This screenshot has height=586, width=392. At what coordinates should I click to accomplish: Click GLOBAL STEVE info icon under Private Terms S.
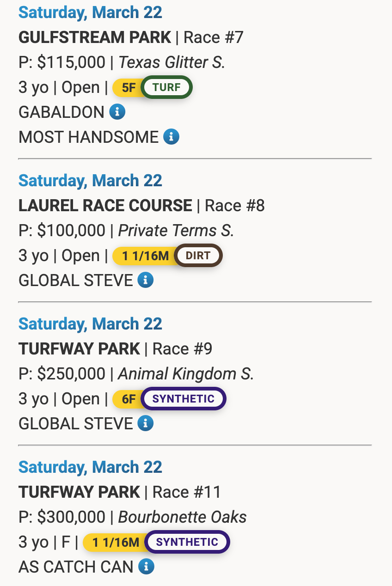(146, 280)
